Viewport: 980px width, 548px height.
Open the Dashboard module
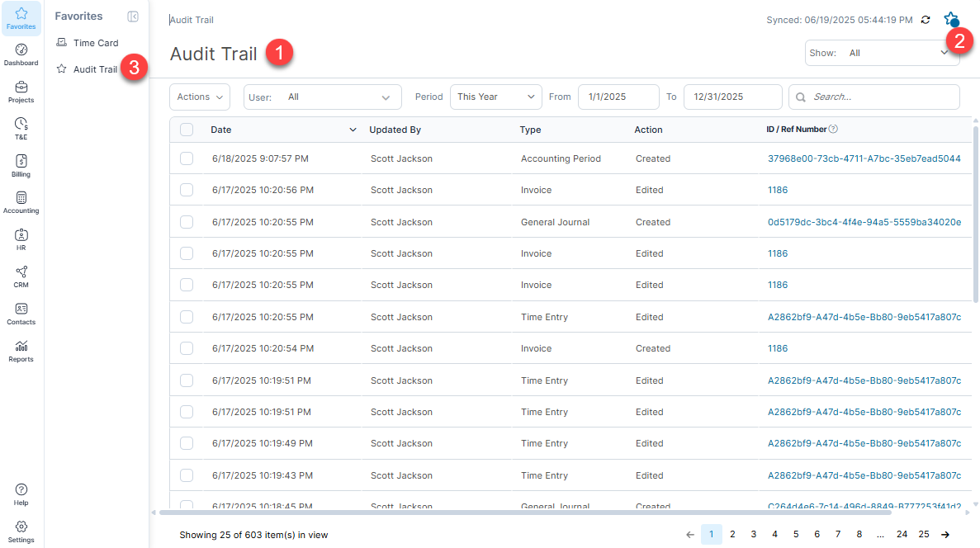(x=21, y=55)
